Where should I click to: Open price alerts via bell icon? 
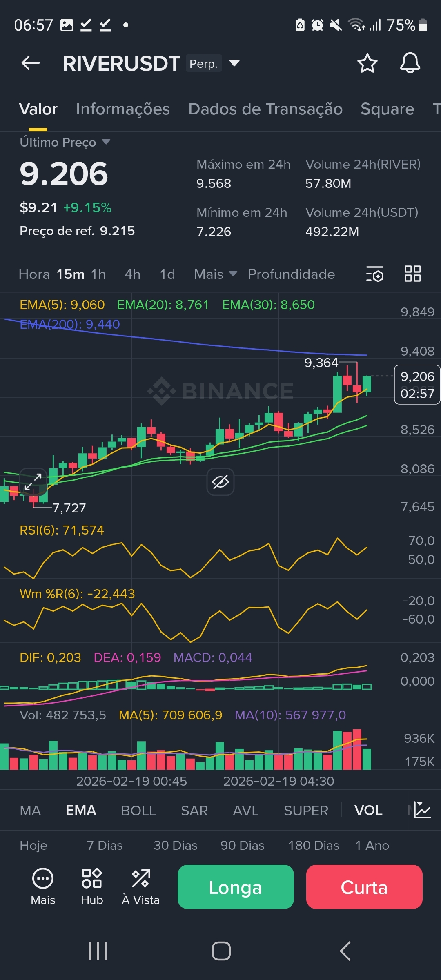(x=410, y=63)
